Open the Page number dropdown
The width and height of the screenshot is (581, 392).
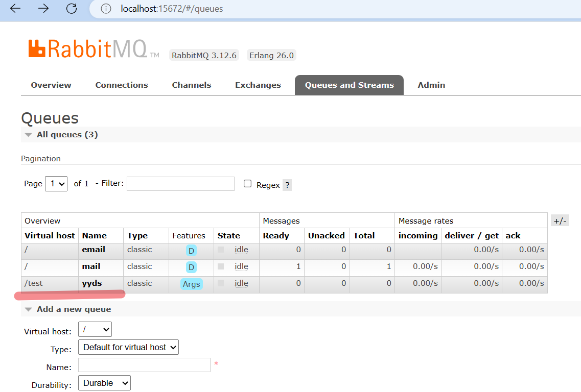pos(56,184)
